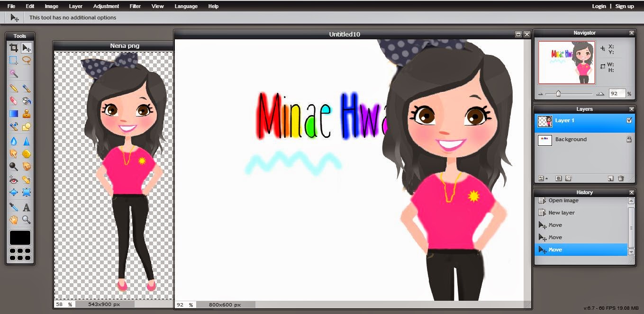This screenshot has height=314, width=644.
Task: Select 'Open image' history state
Action: pos(581,200)
